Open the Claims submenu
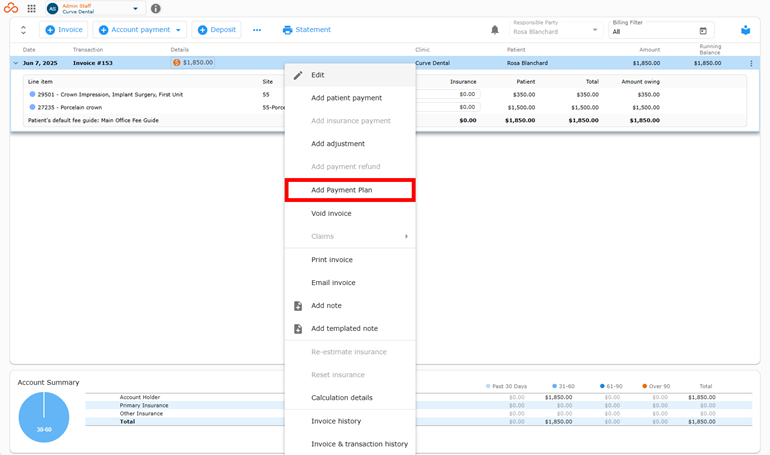 click(350, 236)
